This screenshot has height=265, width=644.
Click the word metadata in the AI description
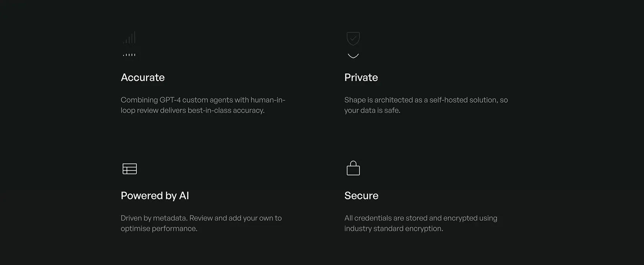coord(170,218)
